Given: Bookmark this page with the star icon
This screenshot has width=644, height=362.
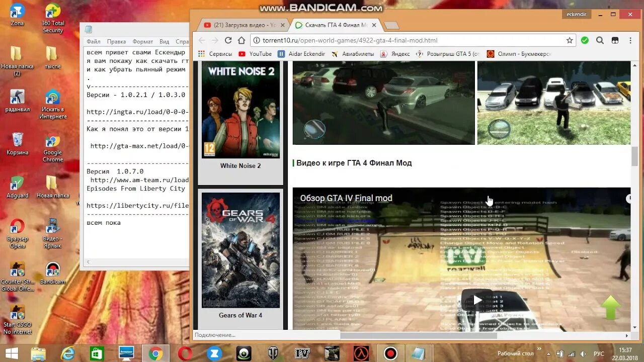Looking at the screenshot, I should tap(570, 40).
